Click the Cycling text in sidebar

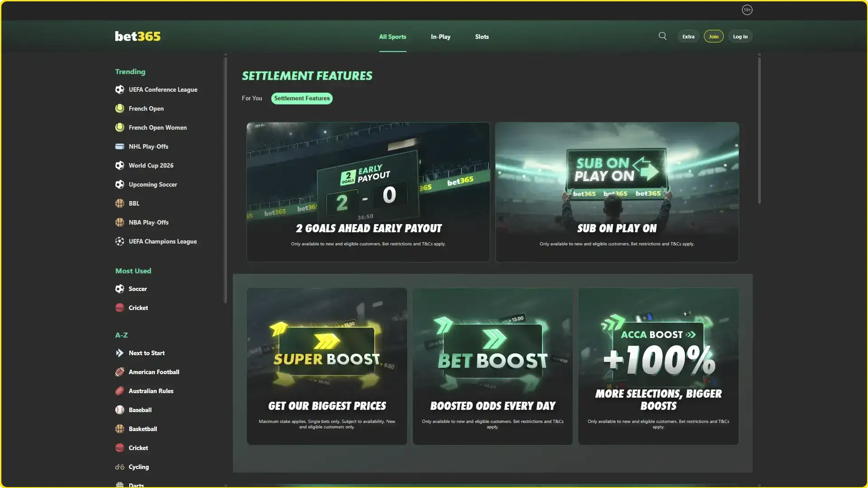pos(138,467)
